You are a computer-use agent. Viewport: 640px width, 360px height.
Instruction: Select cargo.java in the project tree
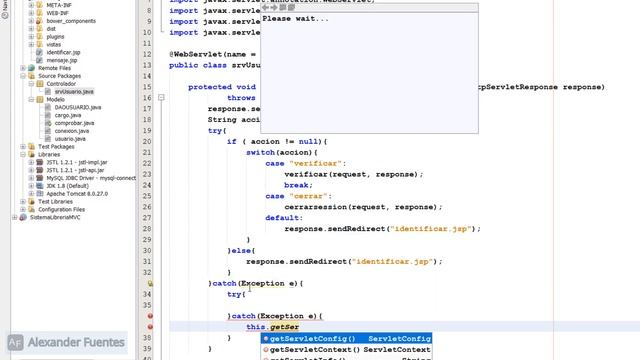(68, 115)
